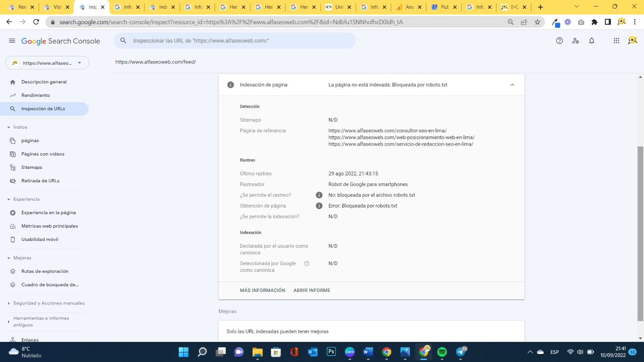
Task: Go to 'Rendimiento' in the sidebar
Action: (35, 95)
